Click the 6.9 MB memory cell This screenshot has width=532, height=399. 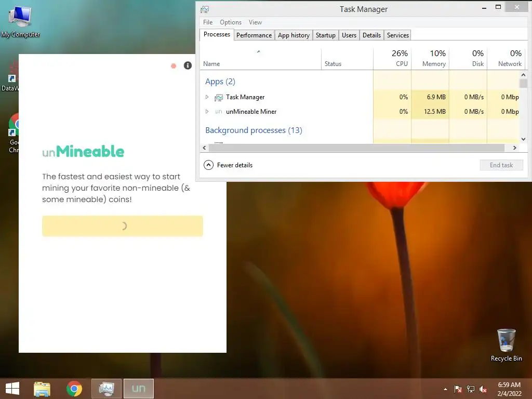[x=430, y=97]
